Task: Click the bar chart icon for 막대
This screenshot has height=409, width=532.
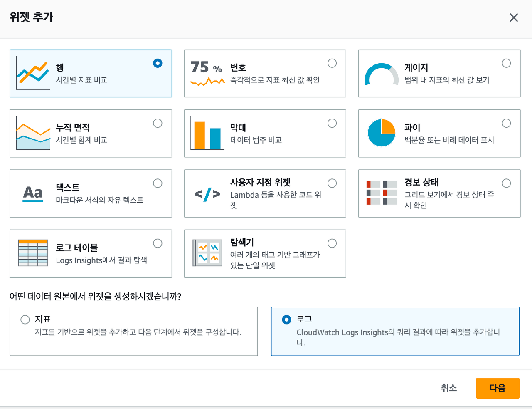Action: pyautogui.click(x=207, y=134)
